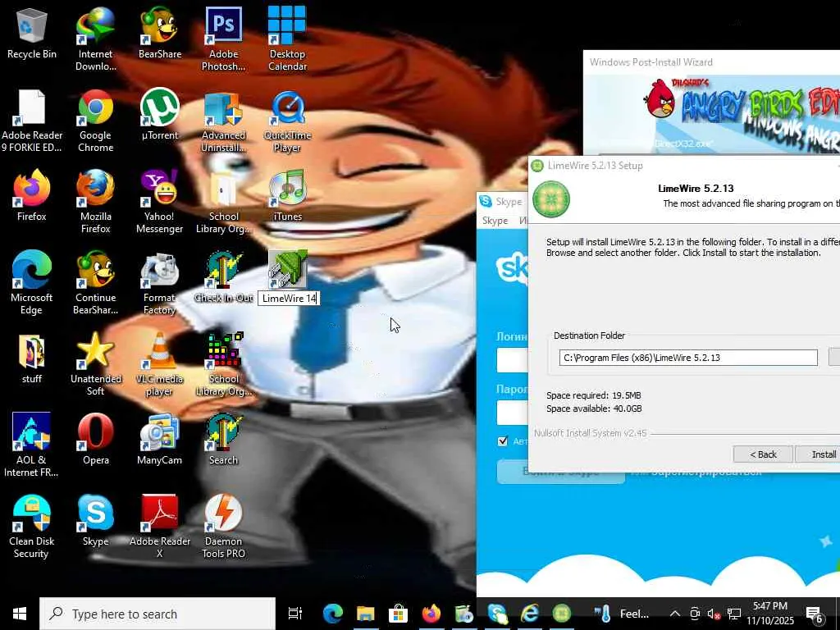Open the notification center icon
This screenshot has width=840, height=630.
click(x=815, y=614)
